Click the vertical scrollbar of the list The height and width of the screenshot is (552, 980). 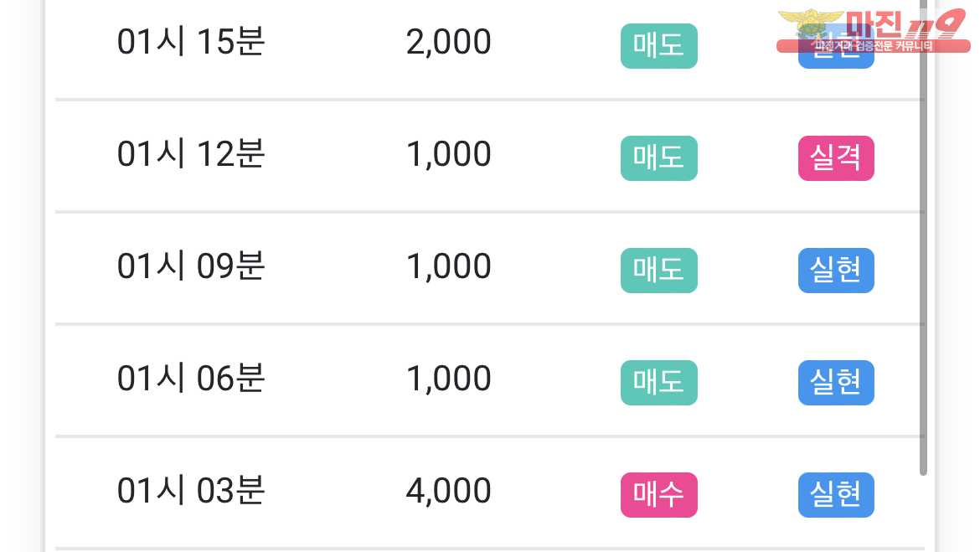[x=923, y=238]
